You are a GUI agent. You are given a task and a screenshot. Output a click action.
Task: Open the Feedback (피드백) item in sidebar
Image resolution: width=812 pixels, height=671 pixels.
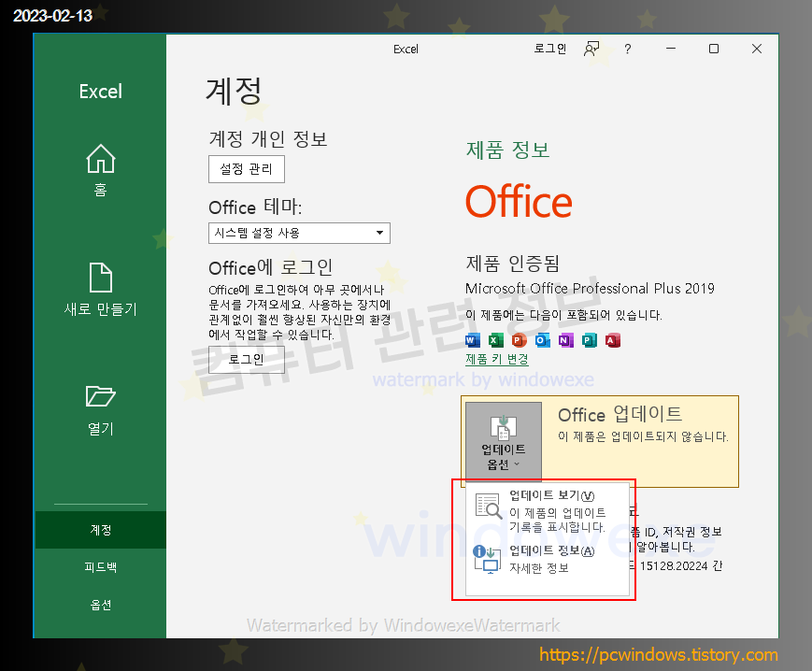pyautogui.click(x=101, y=567)
